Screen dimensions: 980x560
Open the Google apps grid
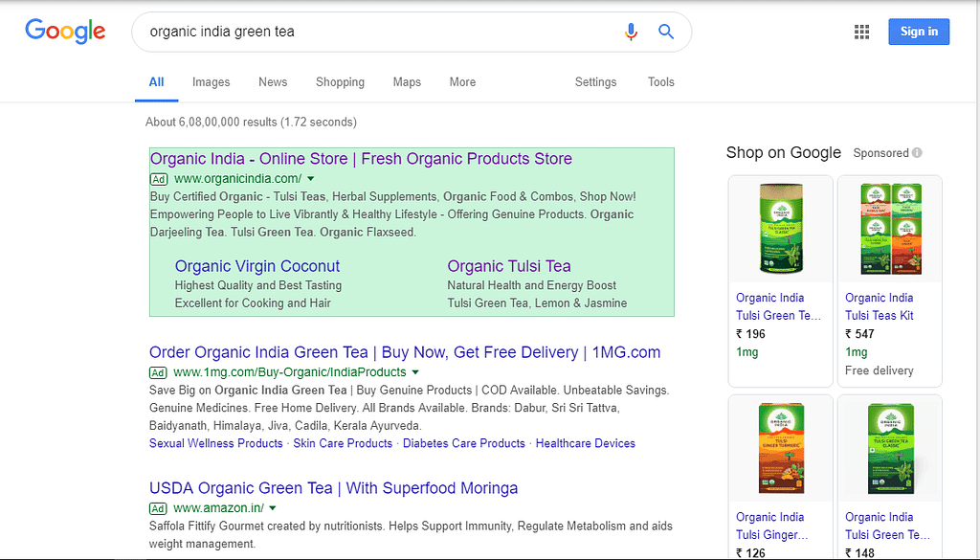click(862, 32)
